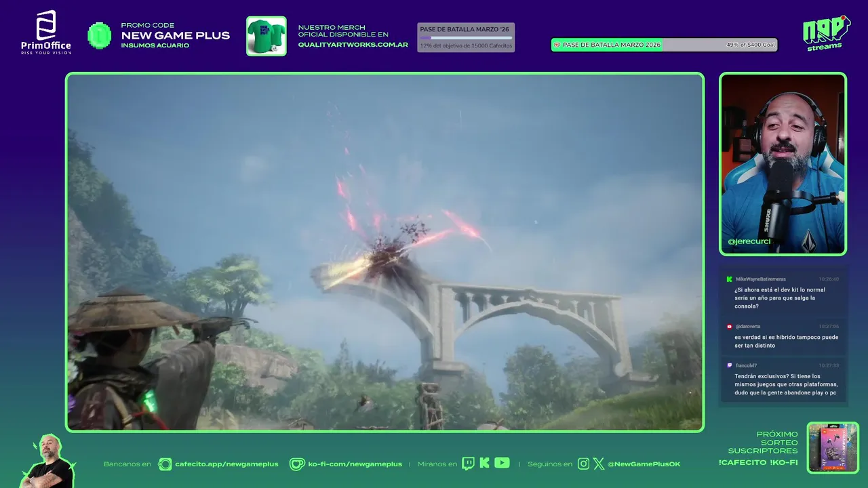Click the timestamp 10:27:33

(829, 365)
